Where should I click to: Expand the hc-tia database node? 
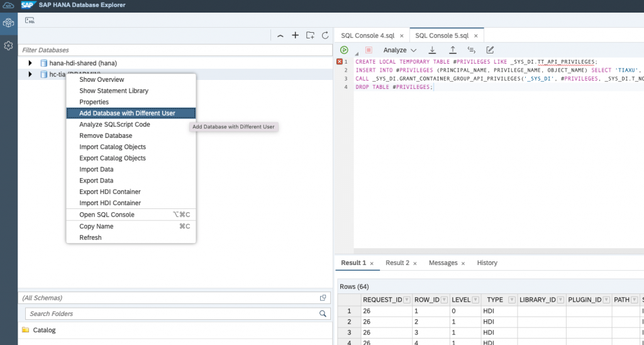tap(30, 74)
